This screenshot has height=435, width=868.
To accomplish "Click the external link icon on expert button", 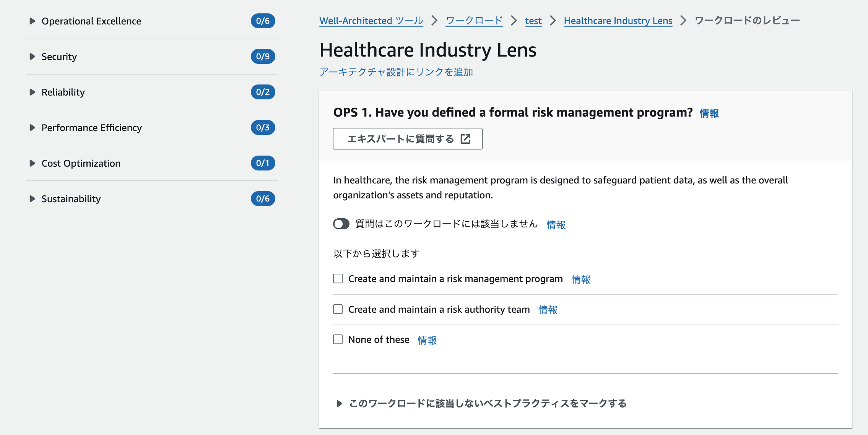I will pyautogui.click(x=465, y=139).
